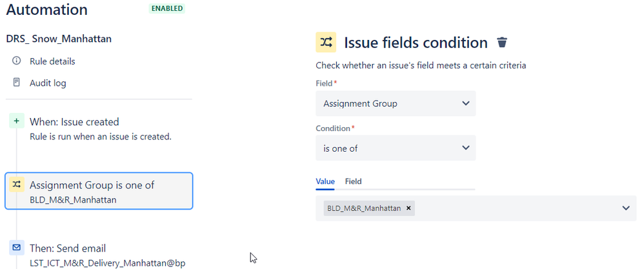Click inside the value input beside BLD_M&R_Manhattan
This screenshot has height=269, width=644.
point(516,208)
